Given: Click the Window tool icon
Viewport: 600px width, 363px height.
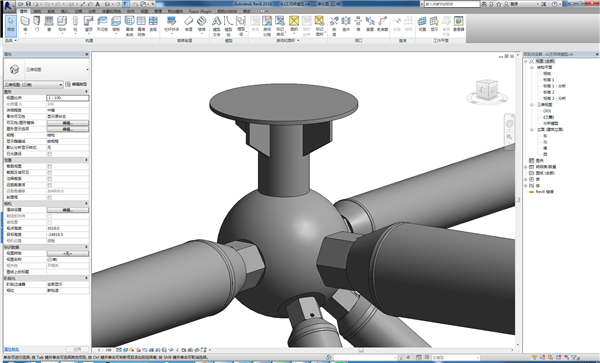Looking at the screenshot, I should click(49, 23).
